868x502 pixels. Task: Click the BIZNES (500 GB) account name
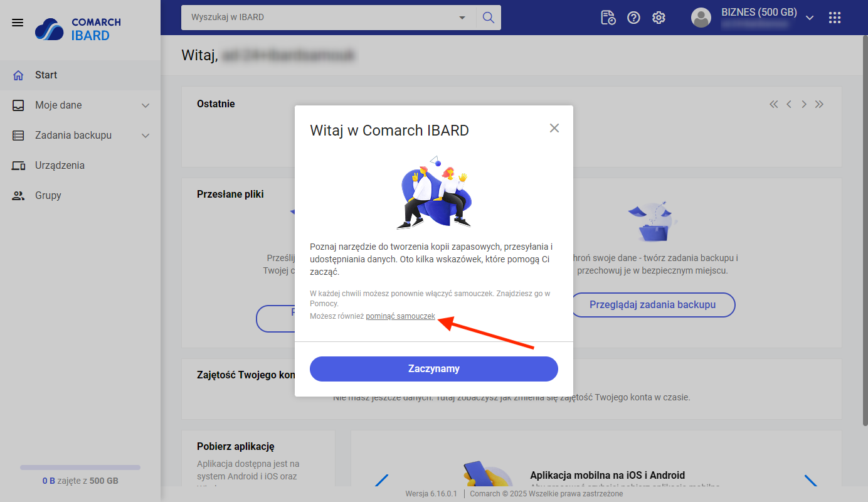pos(759,12)
